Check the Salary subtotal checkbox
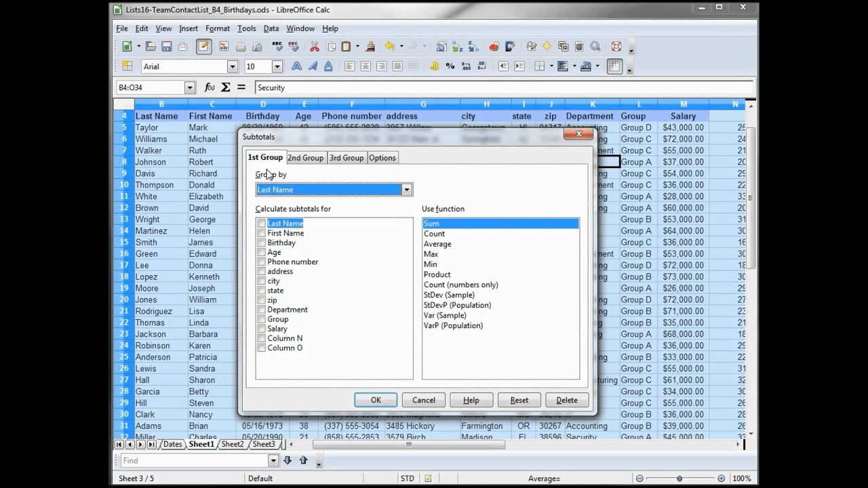This screenshot has height=488, width=868. [262, 329]
